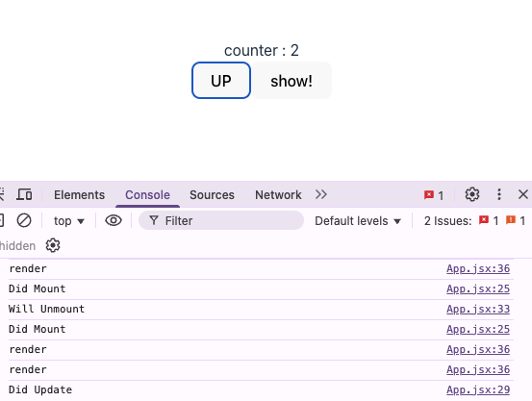Select the Did Update log text
The image size is (532, 401).
coord(40,389)
